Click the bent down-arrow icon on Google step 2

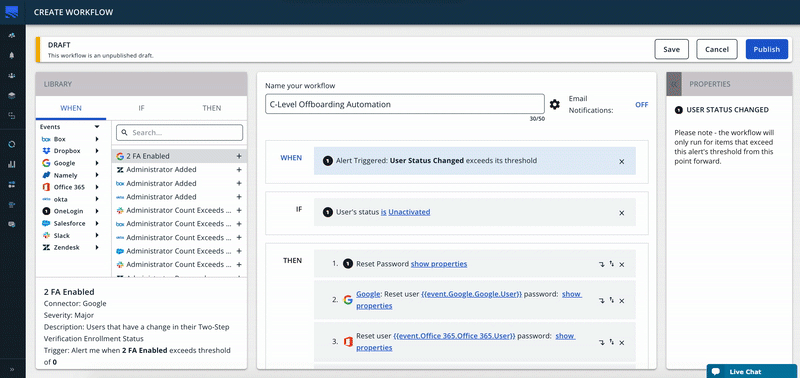click(x=602, y=300)
